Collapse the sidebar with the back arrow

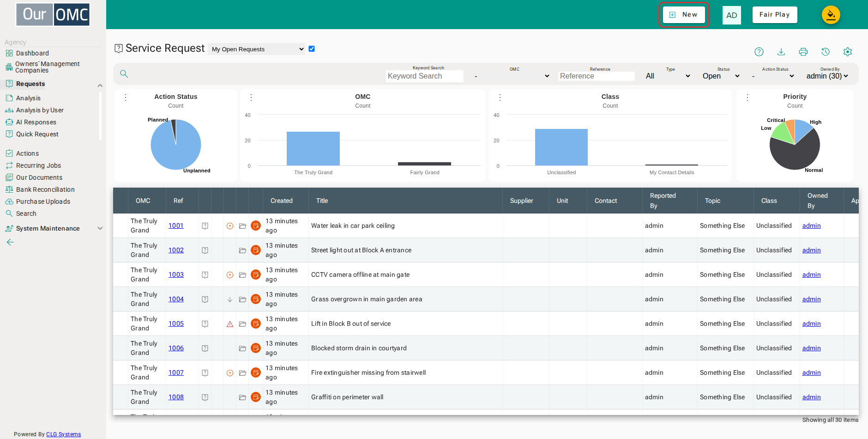[10, 242]
